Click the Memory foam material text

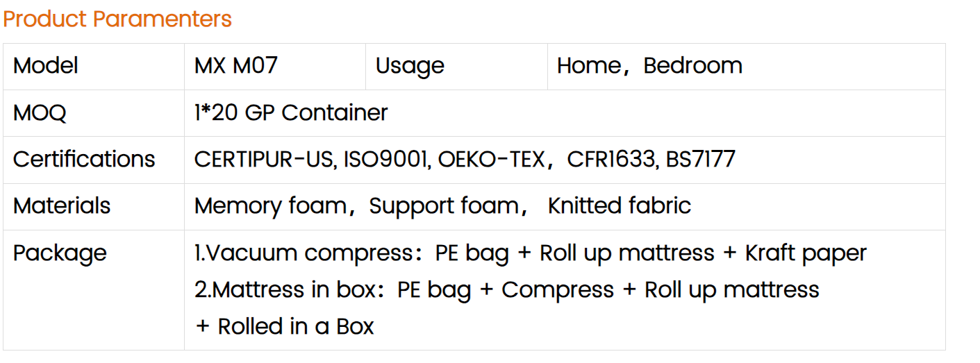tap(270, 206)
